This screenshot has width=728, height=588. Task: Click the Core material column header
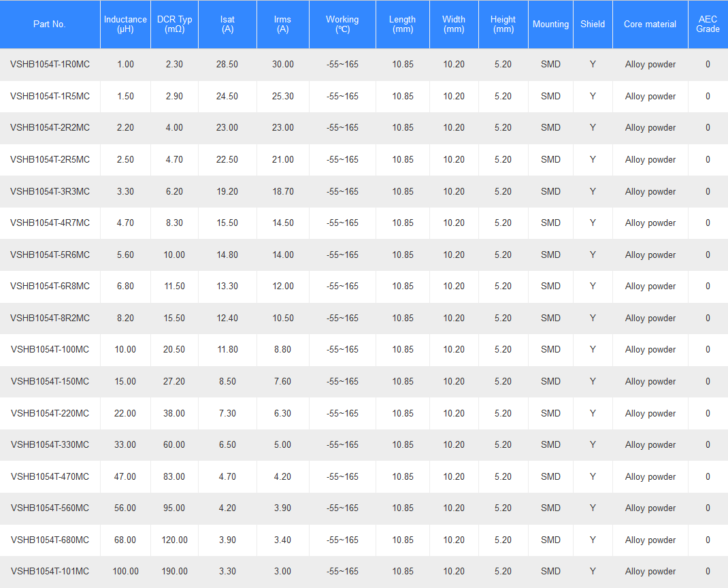pos(650,24)
